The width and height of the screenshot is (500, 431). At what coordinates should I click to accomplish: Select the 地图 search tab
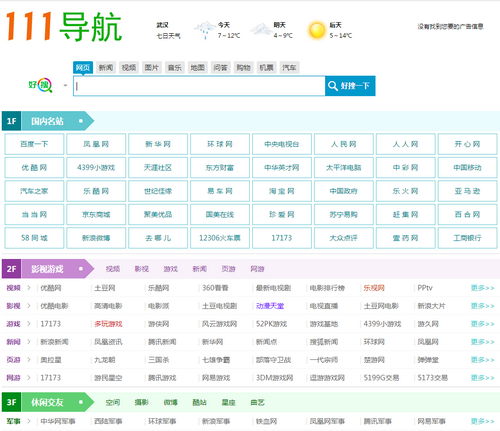click(197, 68)
